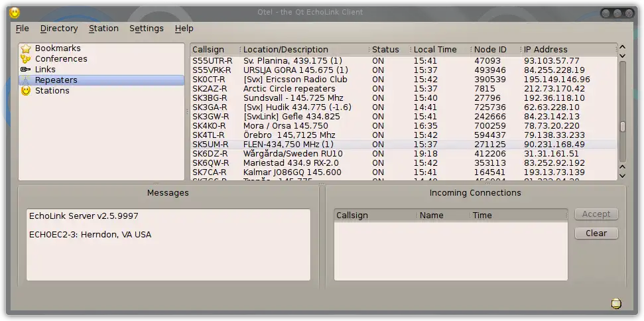Click IP address 193.13.73.139
This screenshot has width=644, height=321.
[554, 172]
